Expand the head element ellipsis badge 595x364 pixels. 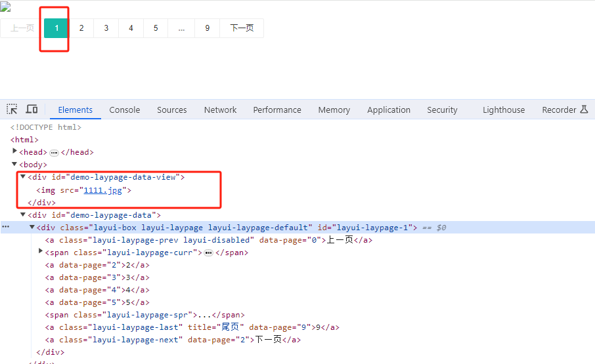point(55,153)
